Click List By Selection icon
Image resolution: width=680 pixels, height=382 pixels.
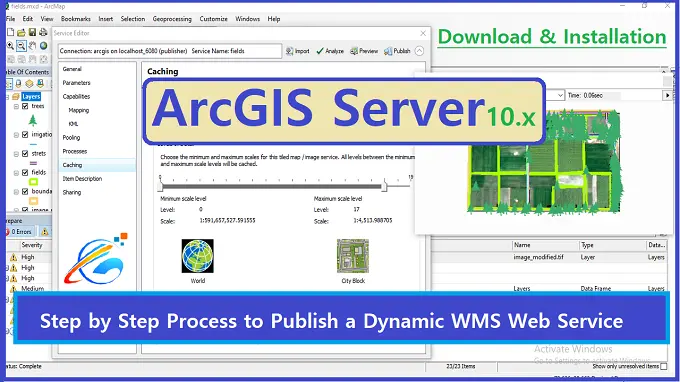40,83
